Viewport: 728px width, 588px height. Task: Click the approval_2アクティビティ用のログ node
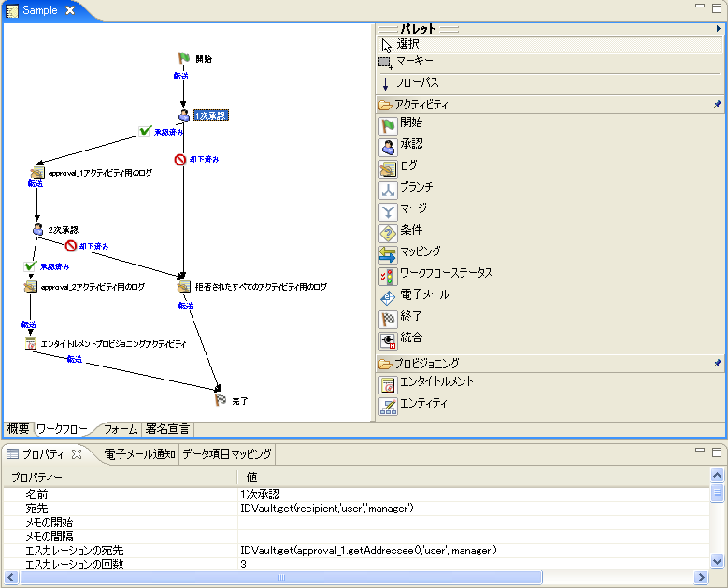point(30,287)
